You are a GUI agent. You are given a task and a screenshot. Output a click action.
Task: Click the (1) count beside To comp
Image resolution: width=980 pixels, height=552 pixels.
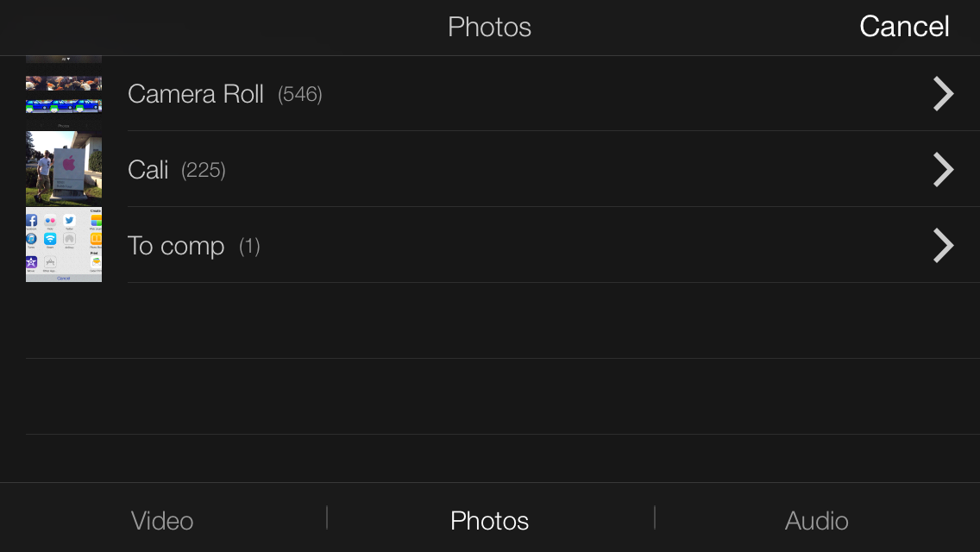tap(249, 246)
